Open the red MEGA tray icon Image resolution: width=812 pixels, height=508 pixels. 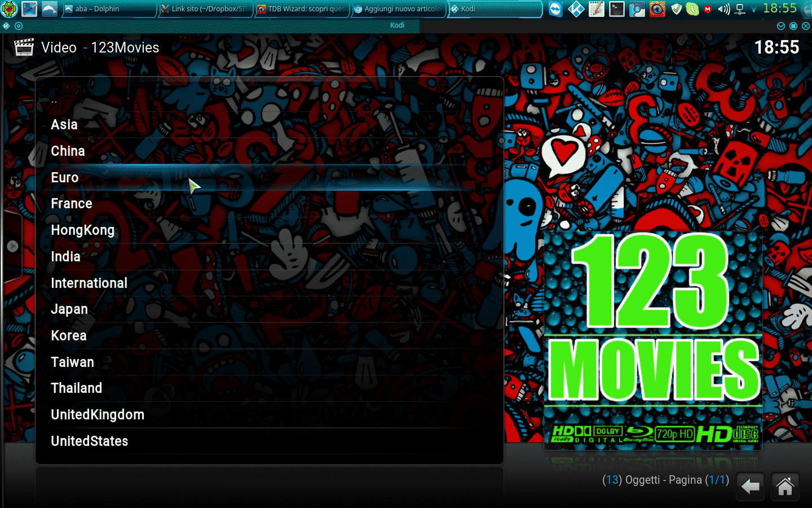708,9
